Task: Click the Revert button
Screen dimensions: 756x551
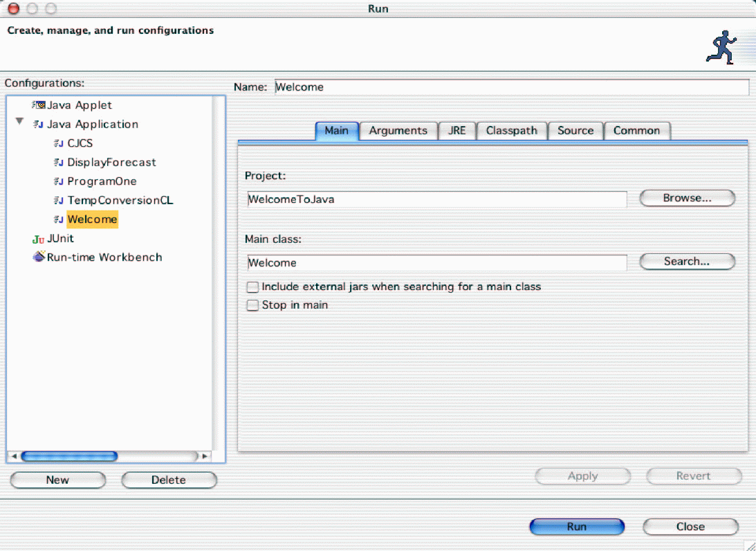Action: coord(693,476)
